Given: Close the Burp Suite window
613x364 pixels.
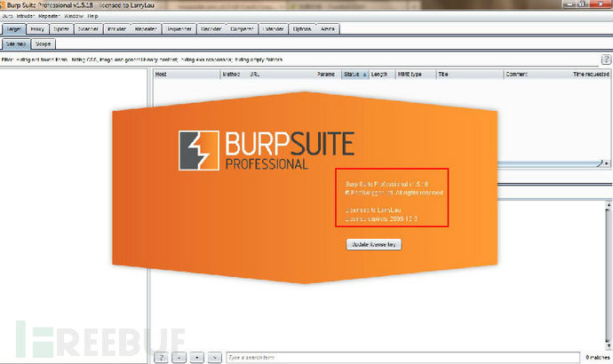Looking at the screenshot, I should (x=601, y=4).
